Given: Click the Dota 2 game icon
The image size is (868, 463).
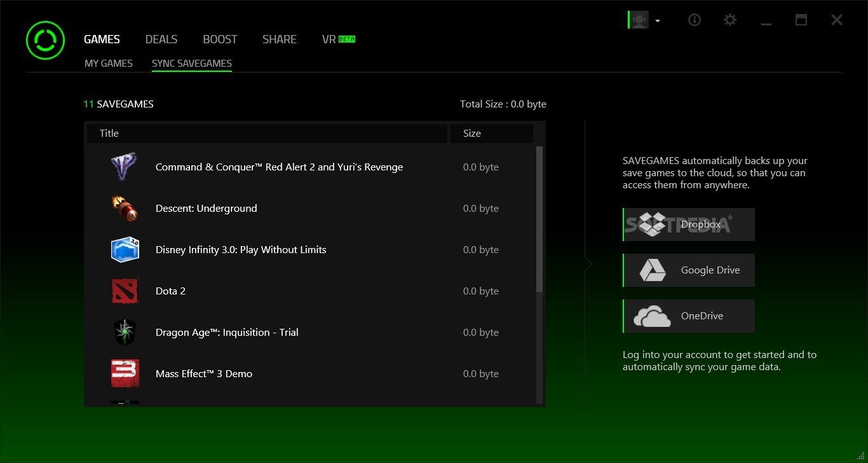Looking at the screenshot, I should click(125, 291).
